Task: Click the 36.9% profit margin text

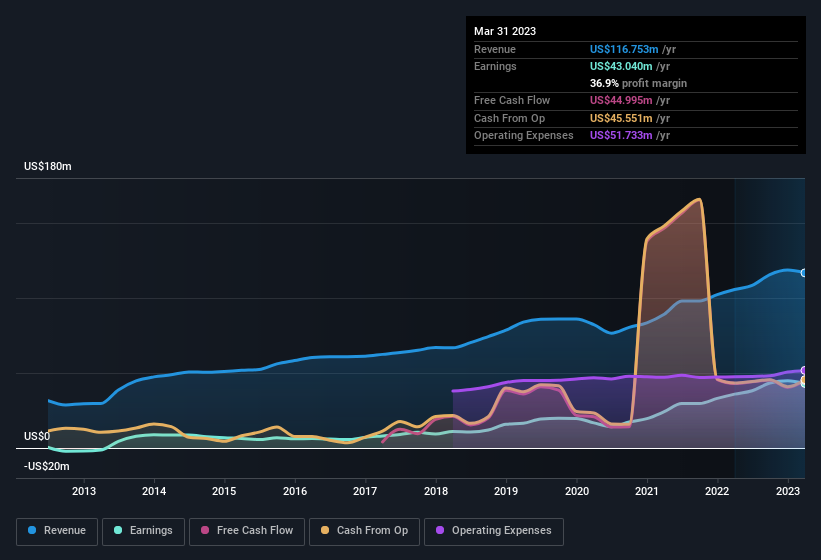Action: click(638, 83)
